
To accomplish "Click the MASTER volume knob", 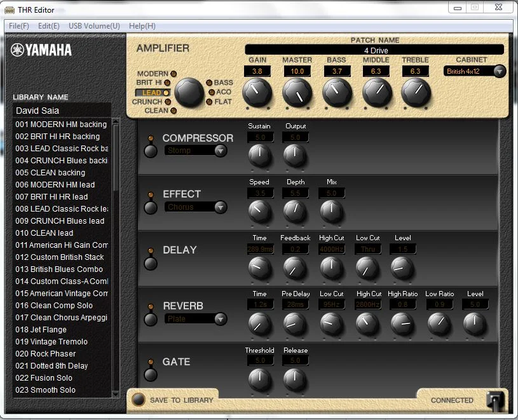I will (x=297, y=93).
